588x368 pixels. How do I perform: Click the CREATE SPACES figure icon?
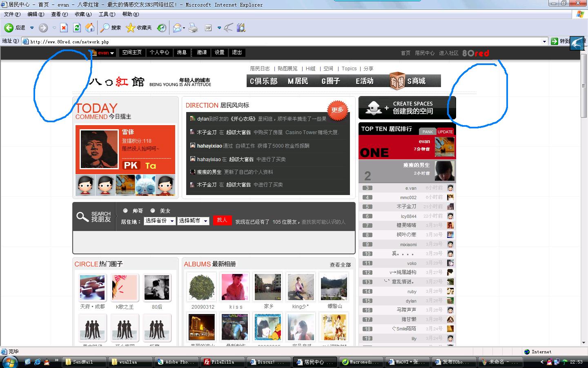374,108
